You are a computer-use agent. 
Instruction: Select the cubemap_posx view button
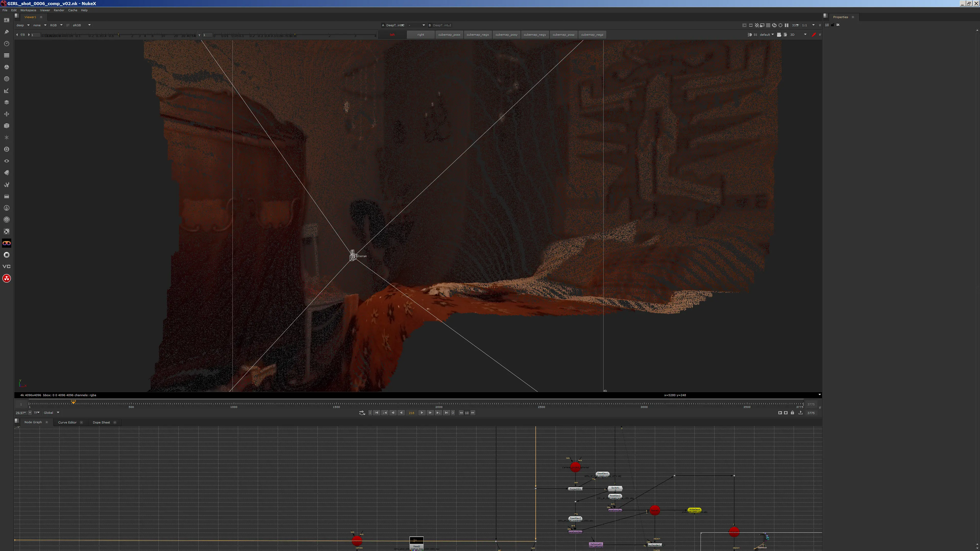point(449,35)
